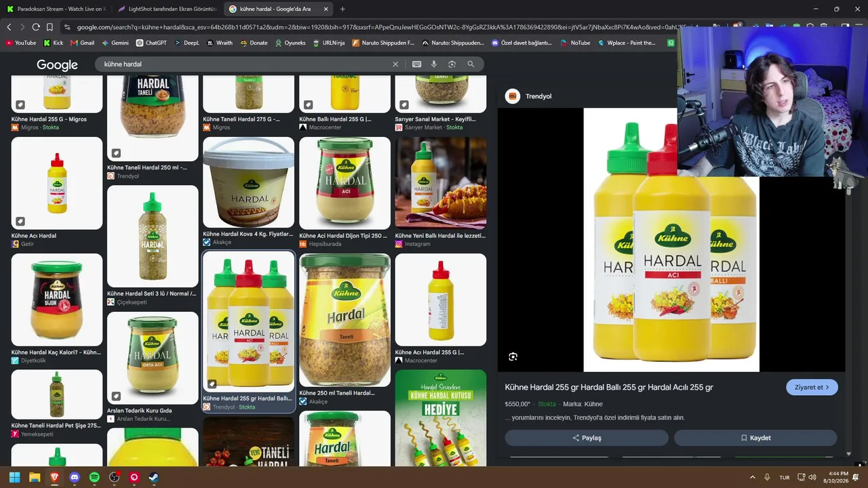Screen dimensions: 868x488
Task: Open a new browser tab
Action: click(x=342, y=9)
